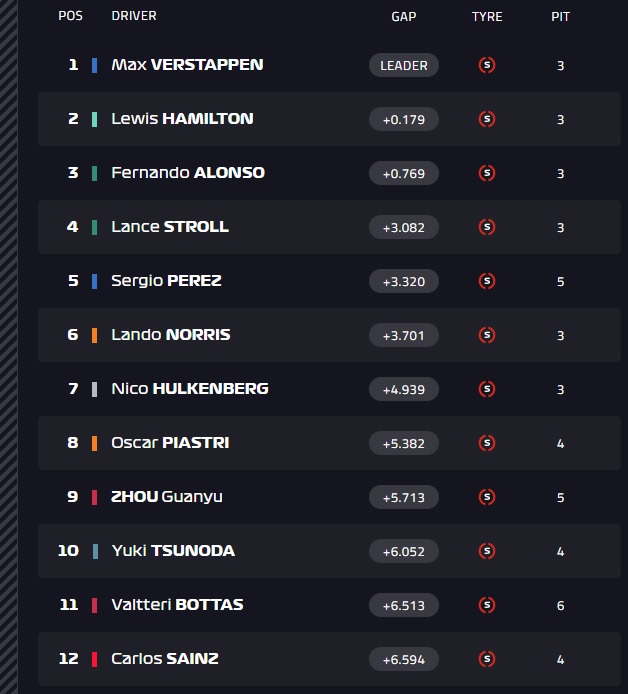Click Verstappen's soft tyre icon
This screenshot has height=694, width=628.
pos(487,65)
